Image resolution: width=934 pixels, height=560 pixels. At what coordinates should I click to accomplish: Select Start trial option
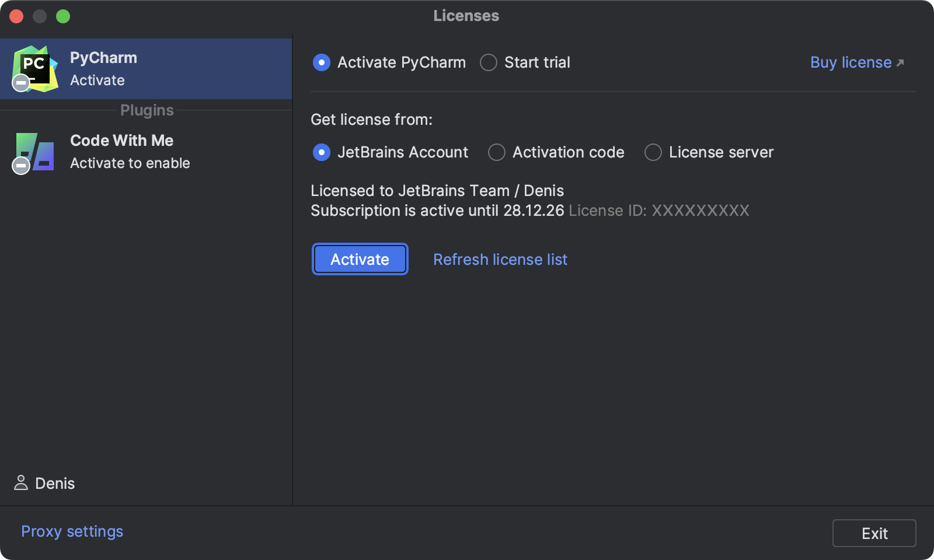[488, 62]
